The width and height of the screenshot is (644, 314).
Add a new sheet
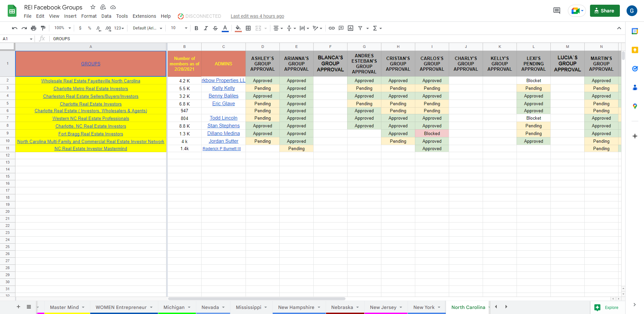[18, 307]
